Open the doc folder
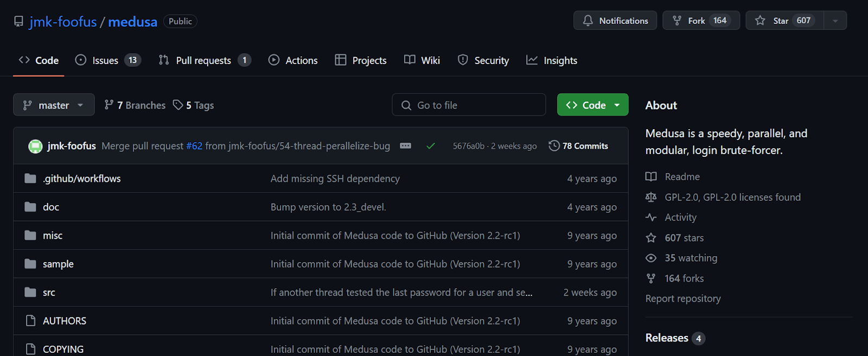This screenshot has width=868, height=356. (x=51, y=207)
